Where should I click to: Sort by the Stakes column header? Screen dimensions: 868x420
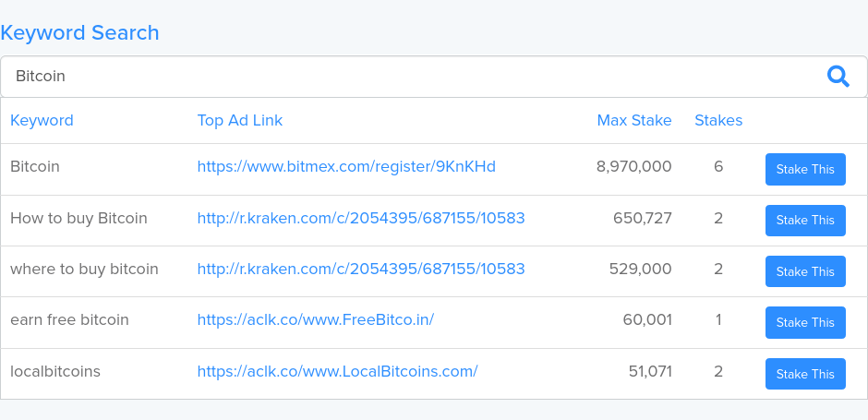coord(718,121)
